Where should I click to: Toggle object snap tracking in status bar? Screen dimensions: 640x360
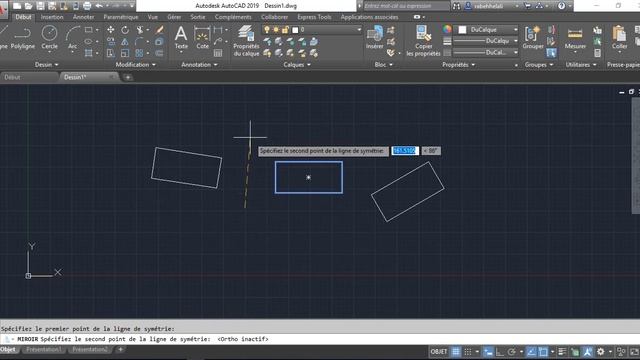tap(531, 351)
